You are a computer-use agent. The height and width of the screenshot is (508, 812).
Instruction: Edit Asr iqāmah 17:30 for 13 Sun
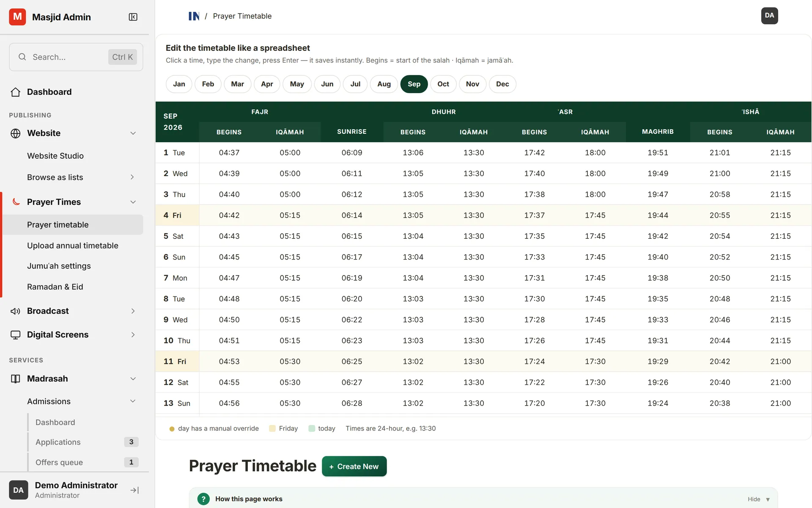pos(595,403)
